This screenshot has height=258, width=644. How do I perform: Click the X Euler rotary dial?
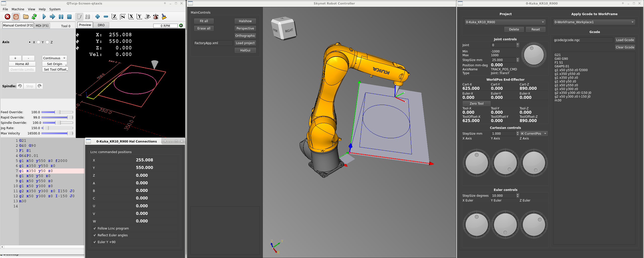477,224
